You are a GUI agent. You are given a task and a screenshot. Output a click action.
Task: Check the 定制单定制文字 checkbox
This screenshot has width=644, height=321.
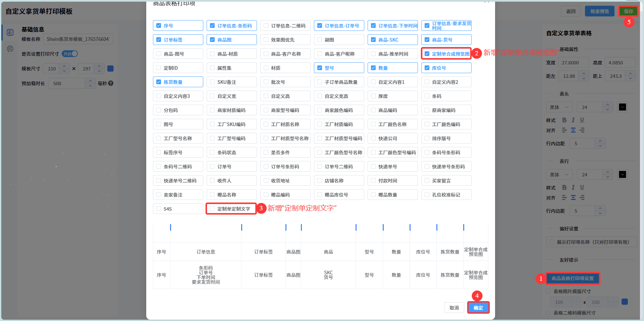point(212,209)
